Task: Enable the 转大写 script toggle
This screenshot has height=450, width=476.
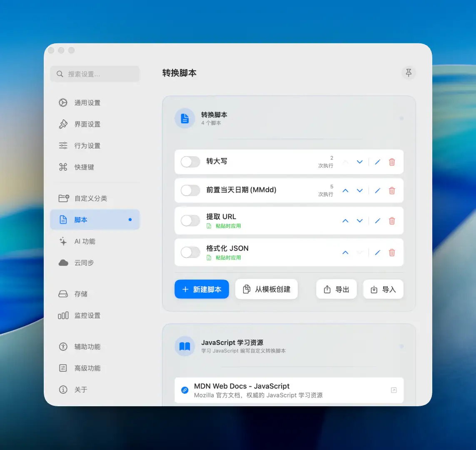Action: [x=190, y=162]
